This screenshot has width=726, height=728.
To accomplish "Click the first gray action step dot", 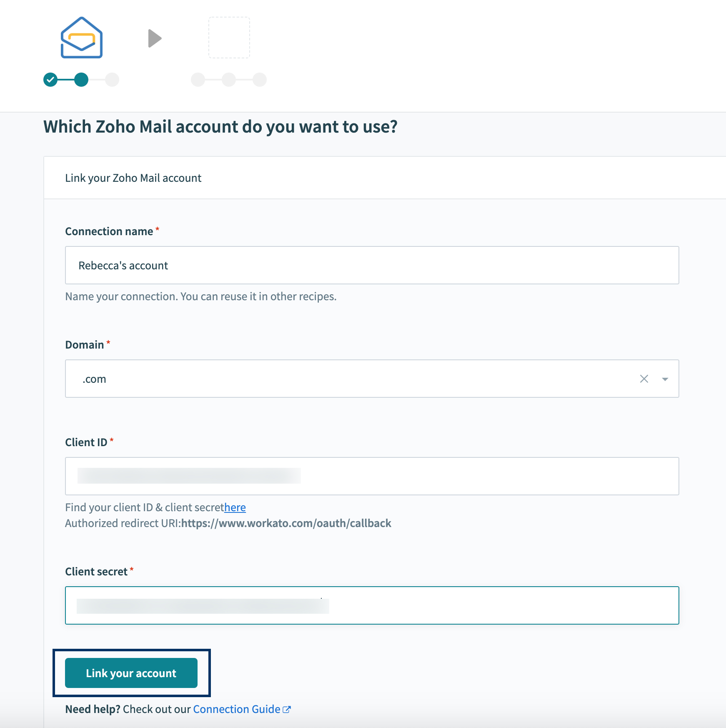I will [198, 80].
